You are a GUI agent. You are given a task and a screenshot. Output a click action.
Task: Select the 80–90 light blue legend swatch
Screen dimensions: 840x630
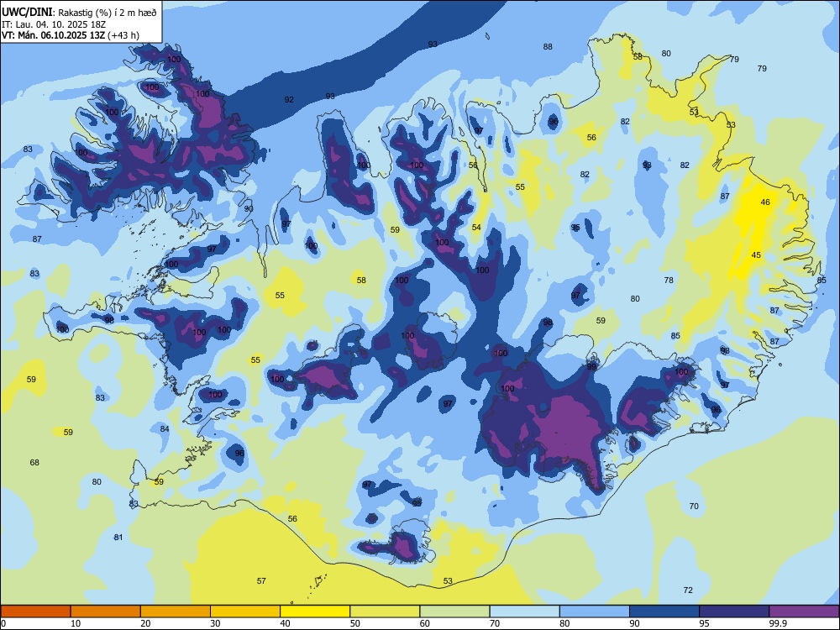click(594, 612)
